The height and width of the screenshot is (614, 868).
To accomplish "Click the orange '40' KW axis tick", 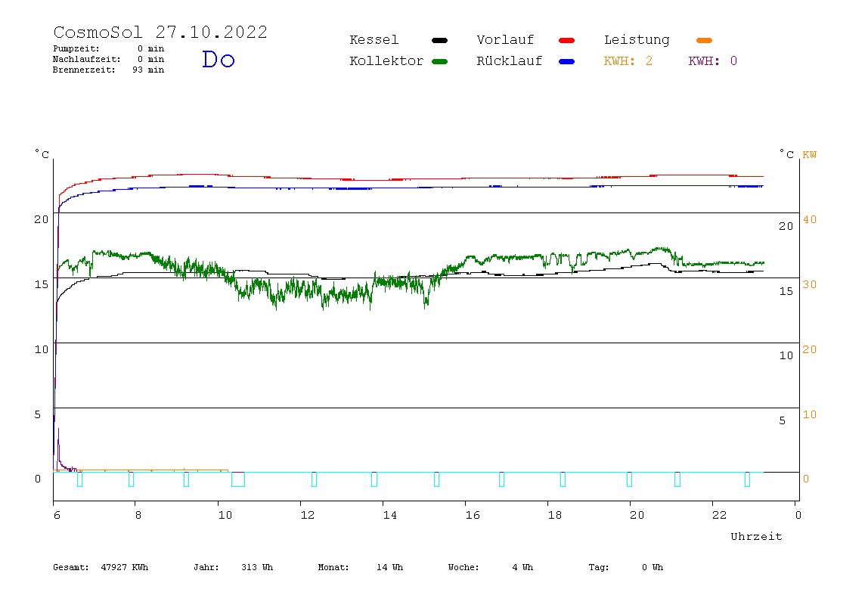I will point(809,219).
